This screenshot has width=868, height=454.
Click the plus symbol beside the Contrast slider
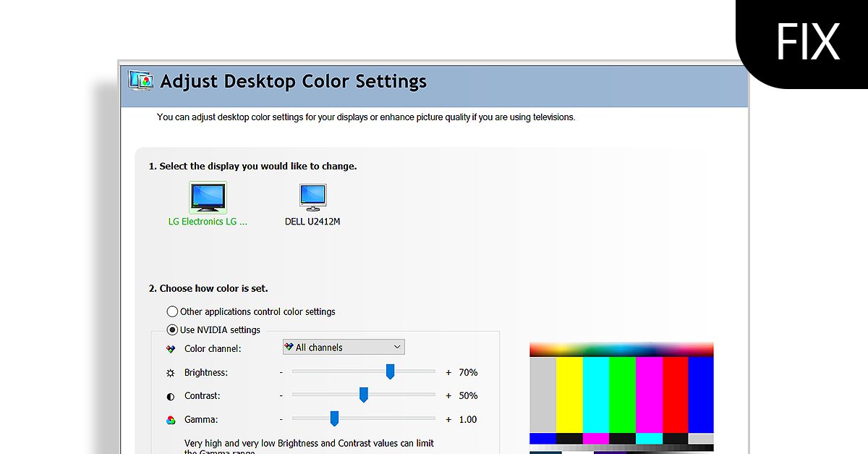(449, 395)
